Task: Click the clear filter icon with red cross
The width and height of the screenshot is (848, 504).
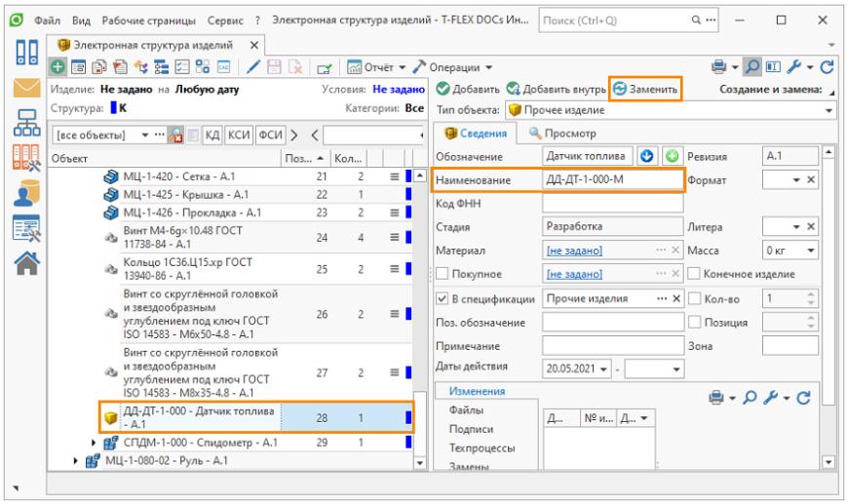Action: pos(175,135)
